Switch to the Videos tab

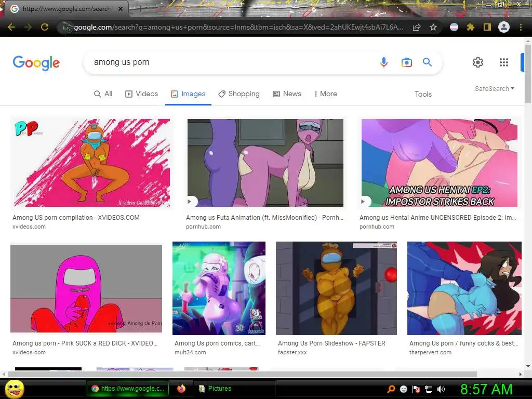141,94
